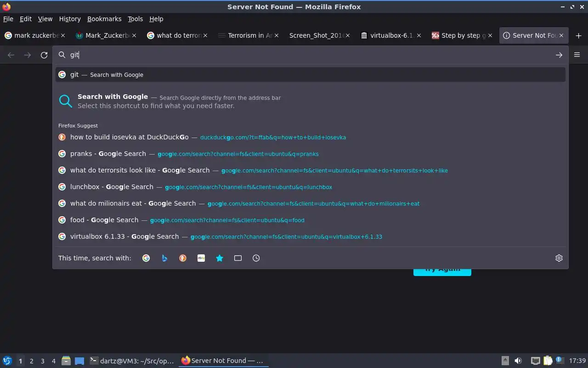This screenshot has height=368, width=588.
Task: Open the Firefox hamburger application menu
Action: click(x=577, y=55)
